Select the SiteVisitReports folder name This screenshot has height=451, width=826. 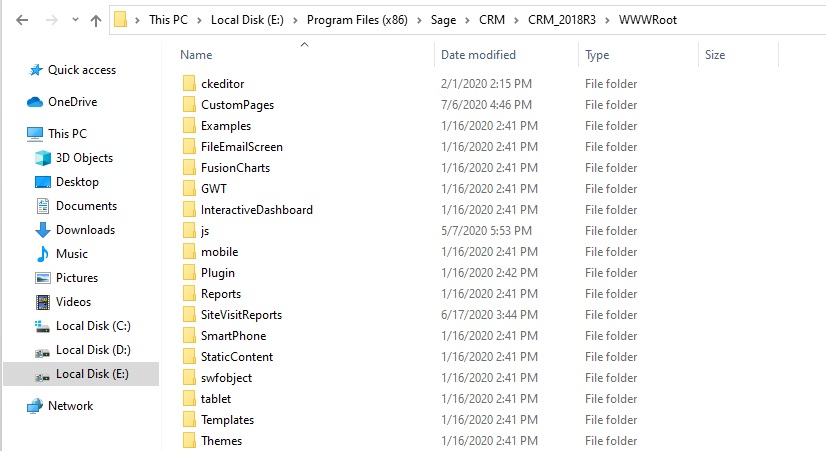tap(241, 315)
